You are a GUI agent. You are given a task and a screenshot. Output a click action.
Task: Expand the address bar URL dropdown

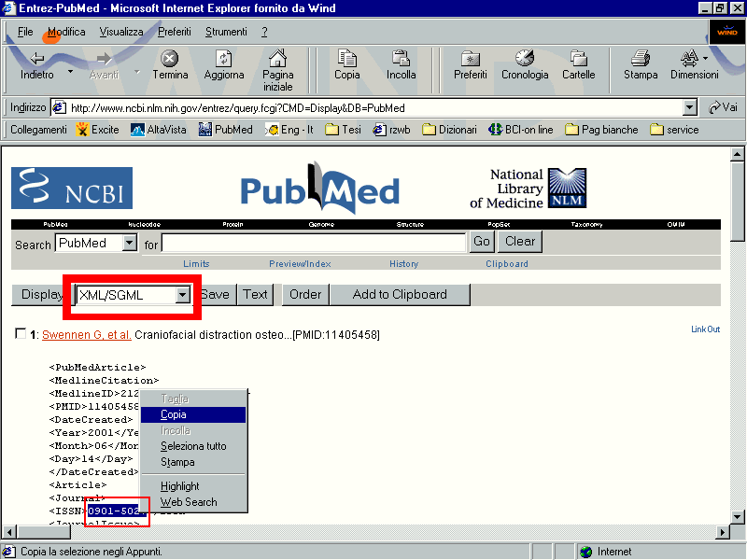(690, 107)
